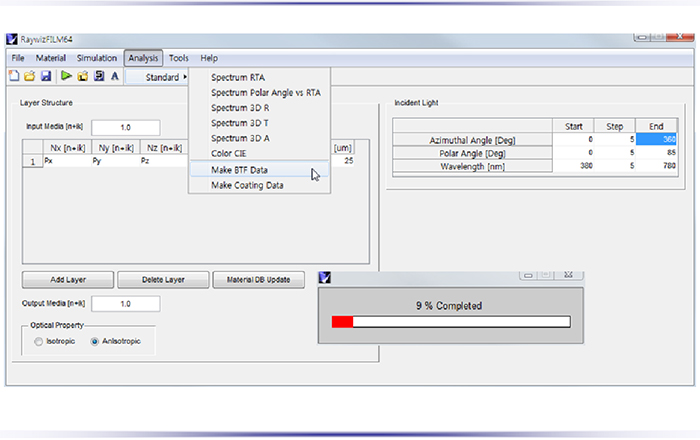Image resolution: width=700 pixels, height=440 pixels.
Task: Click the letter A toolbar icon
Action: [114, 76]
